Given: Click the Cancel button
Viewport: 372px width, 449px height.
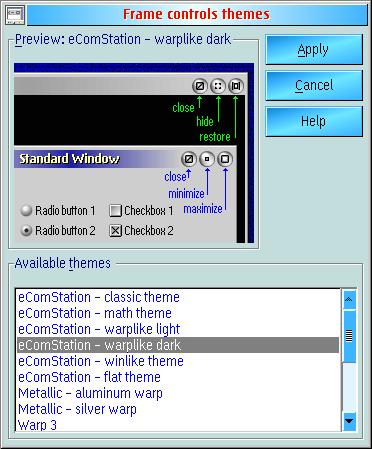Looking at the screenshot, I should pyautogui.click(x=314, y=85).
